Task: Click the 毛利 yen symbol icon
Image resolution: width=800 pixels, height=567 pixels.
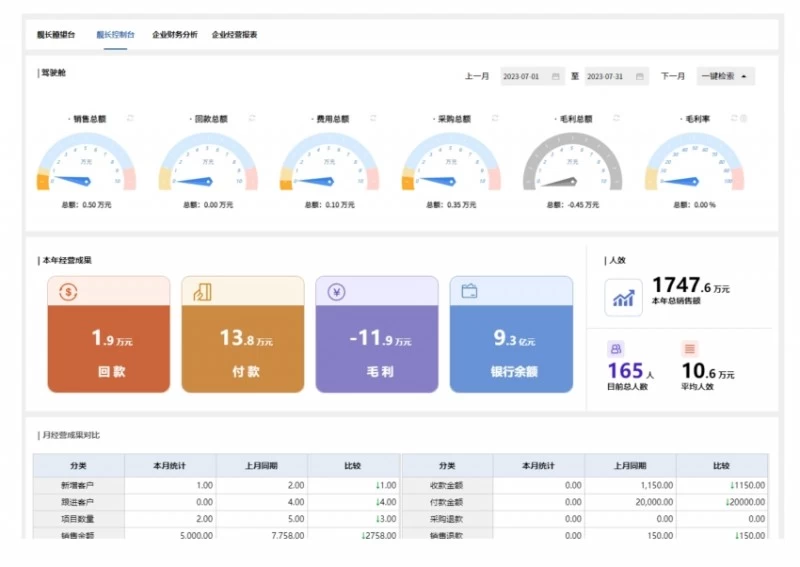Action: (337, 292)
